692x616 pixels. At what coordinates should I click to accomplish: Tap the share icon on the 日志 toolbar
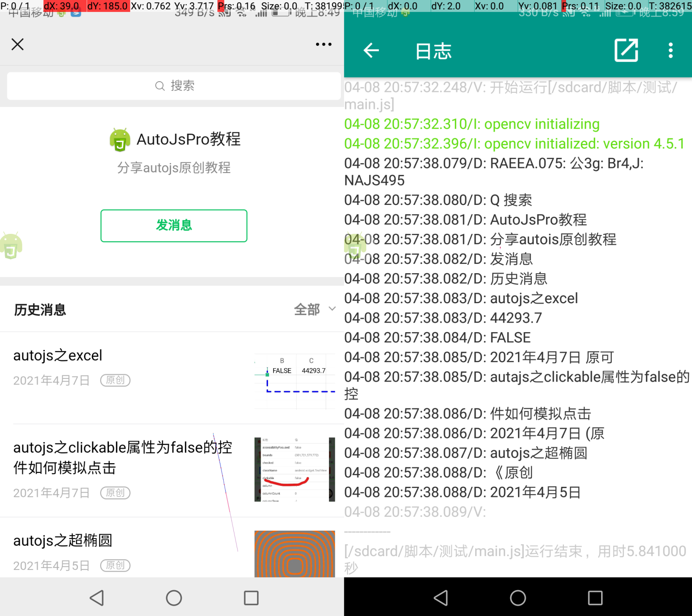626,51
